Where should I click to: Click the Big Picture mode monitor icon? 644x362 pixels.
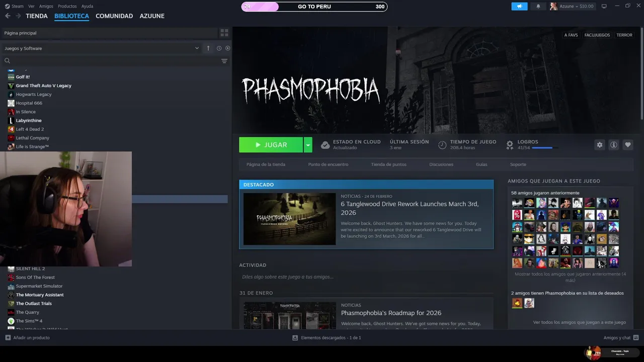coord(604,6)
